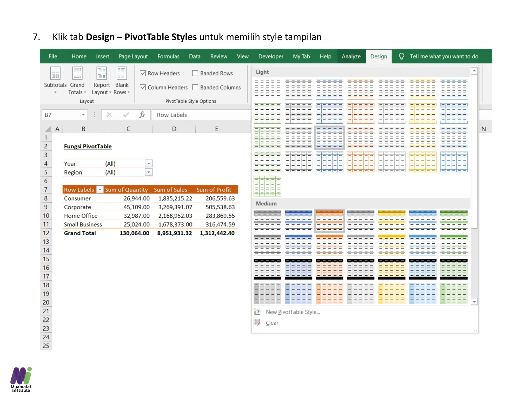Click the styles gallery scroll up arrow
The width and height of the screenshot is (532, 399).
click(474, 71)
